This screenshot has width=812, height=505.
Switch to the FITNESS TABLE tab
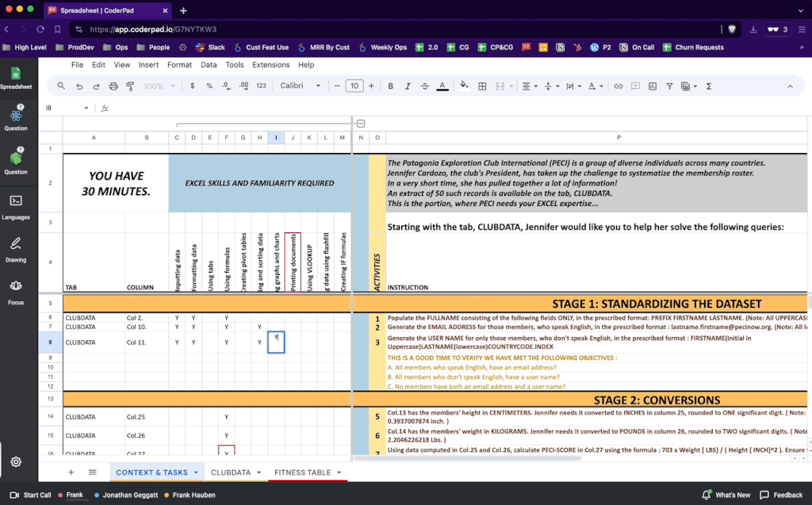(x=302, y=472)
